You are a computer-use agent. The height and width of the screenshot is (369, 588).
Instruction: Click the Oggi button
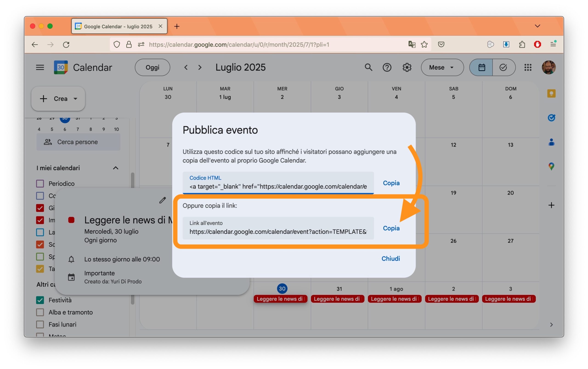click(152, 67)
